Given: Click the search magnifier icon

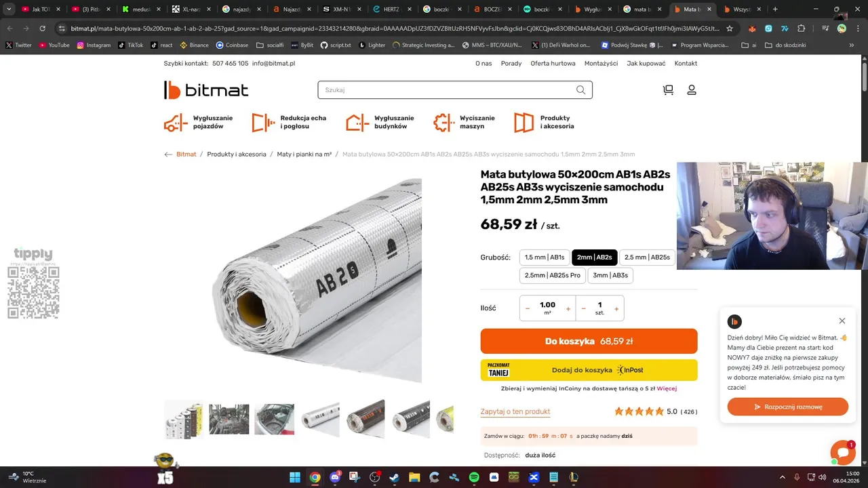Looking at the screenshot, I should (x=580, y=90).
